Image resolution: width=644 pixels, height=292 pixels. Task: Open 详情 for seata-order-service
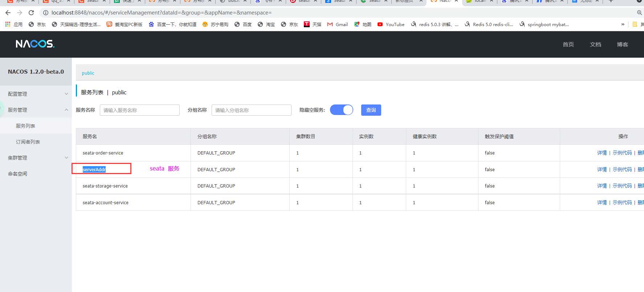coord(602,153)
